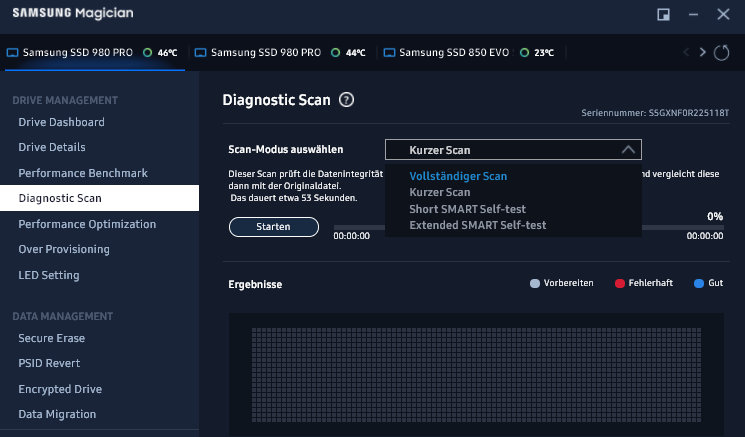Click the red Fehlerhaft legend swatch
The height and width of the screenshot is (437, 745).
pos(620,284)
